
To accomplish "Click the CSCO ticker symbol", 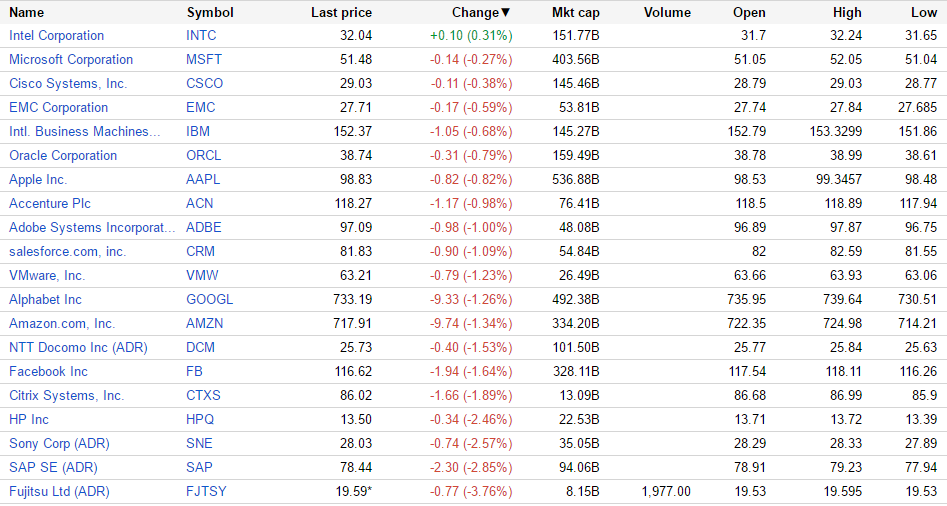I will (x=204, y=83).
